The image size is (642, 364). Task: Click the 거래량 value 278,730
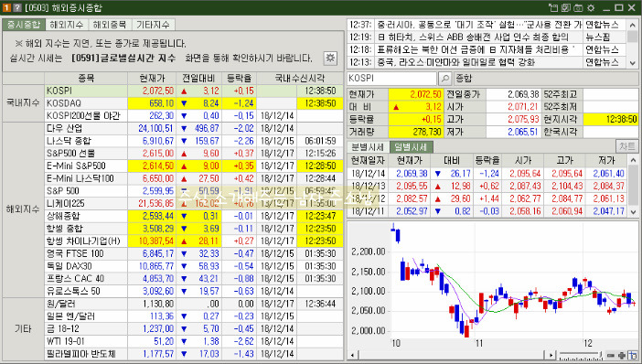[x=416, y=132]
